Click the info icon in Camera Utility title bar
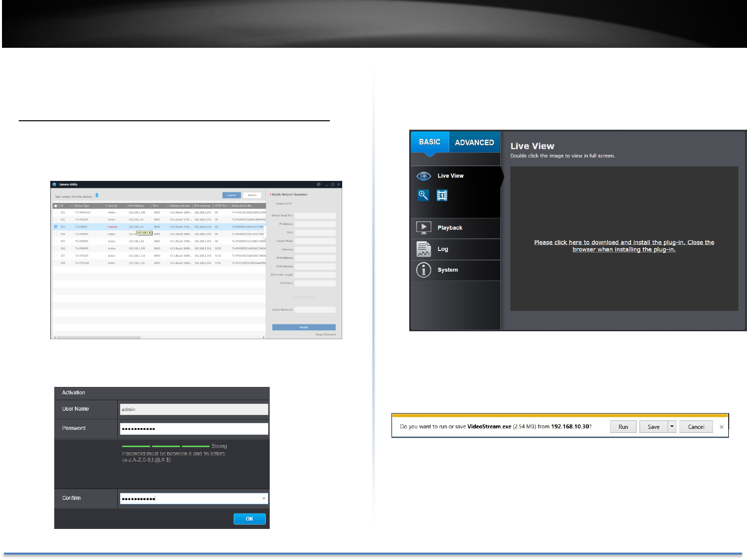This screenshot has height=560, width=747. (319, 184)
